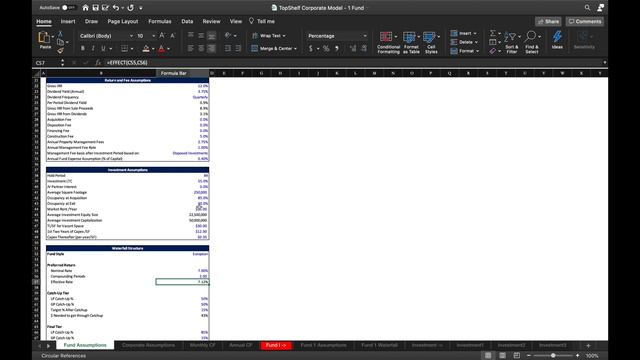Add a new sheet with plus button
Image resolution: width=640 pixels, height=360 pixels.
click(588, 345)
